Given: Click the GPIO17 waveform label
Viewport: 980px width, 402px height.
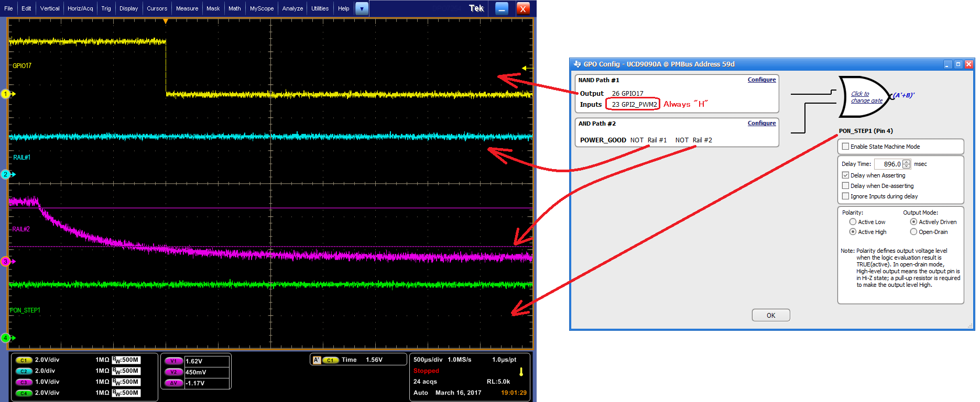Looking at the screenshot, I should pos(22,66).
